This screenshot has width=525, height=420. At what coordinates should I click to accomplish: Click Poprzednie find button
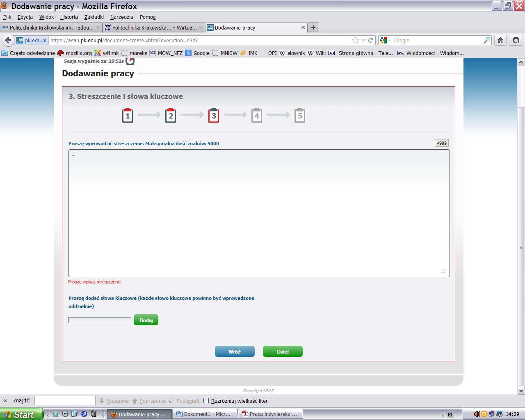coord(149,401)
